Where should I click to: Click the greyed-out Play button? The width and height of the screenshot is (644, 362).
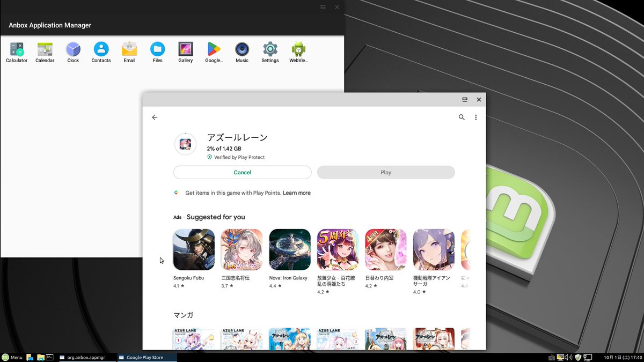pos(386,172)
